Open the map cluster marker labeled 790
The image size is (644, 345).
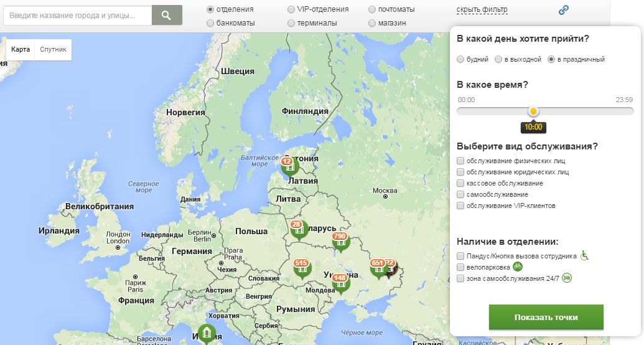pos(340,242)
